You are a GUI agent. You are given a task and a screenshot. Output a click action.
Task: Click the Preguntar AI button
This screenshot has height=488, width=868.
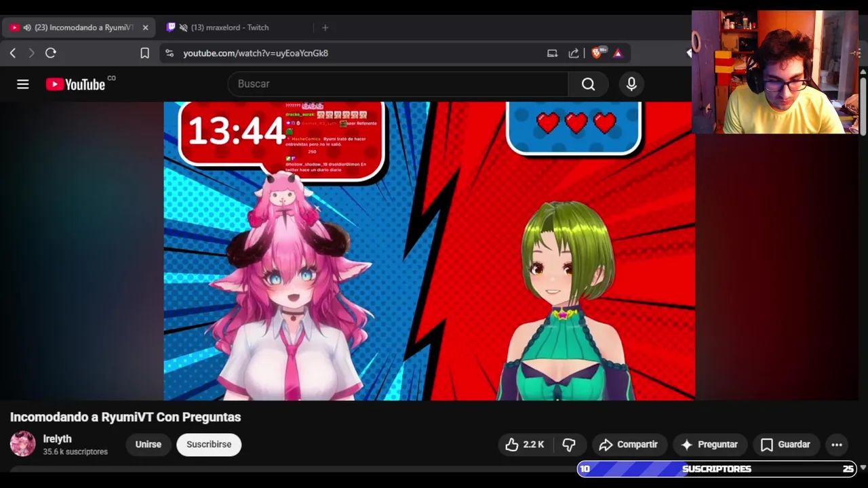tap(709, 445)
